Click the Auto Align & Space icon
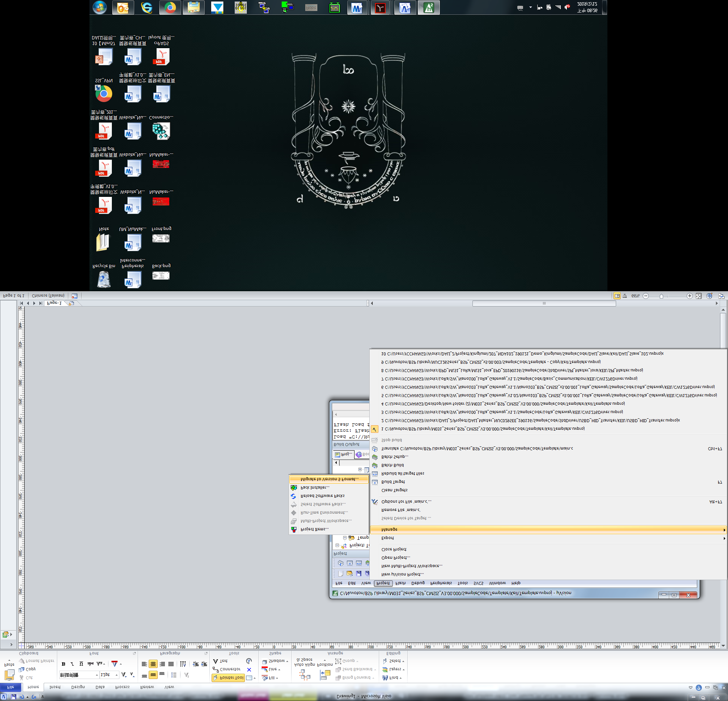 coord(304,675)
